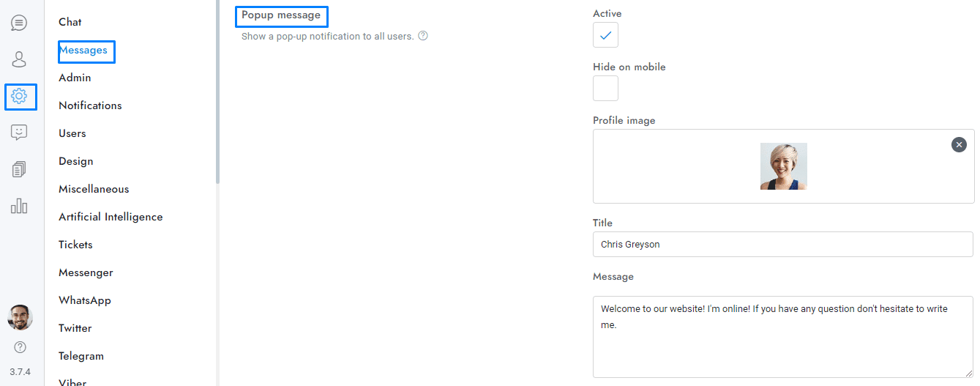Uncheck the Active checkbox

tap(605, 35)
